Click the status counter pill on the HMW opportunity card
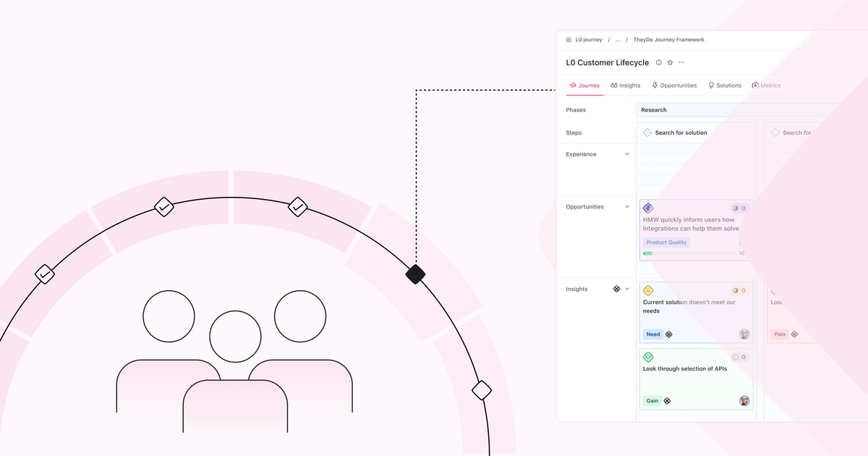868x456 pixels. (x=739, y=208)
